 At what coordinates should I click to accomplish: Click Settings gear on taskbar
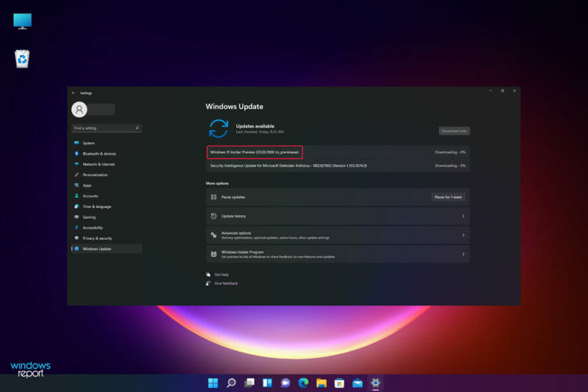(x=376, y=383)
